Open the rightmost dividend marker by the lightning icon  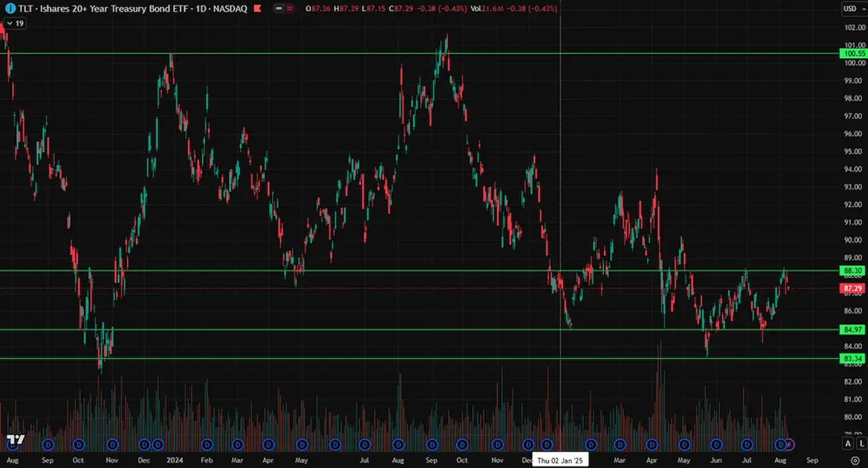(x=781, y=444)
